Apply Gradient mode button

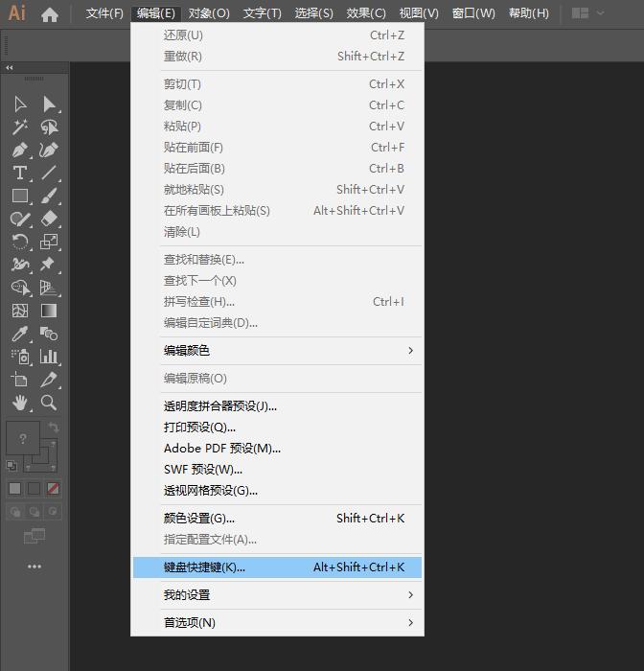(x=34, y=488)
